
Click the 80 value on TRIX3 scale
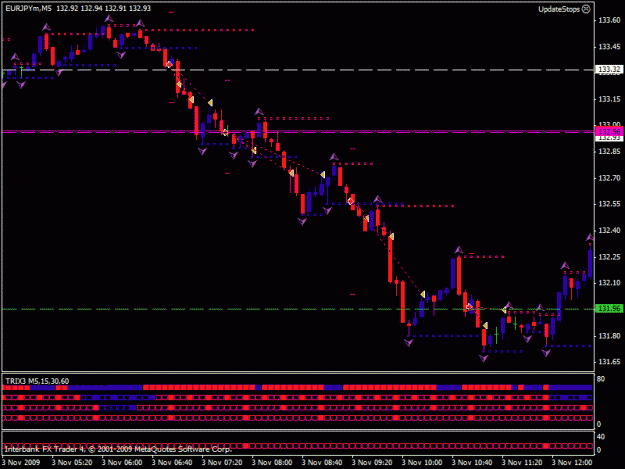pos(601,379)
